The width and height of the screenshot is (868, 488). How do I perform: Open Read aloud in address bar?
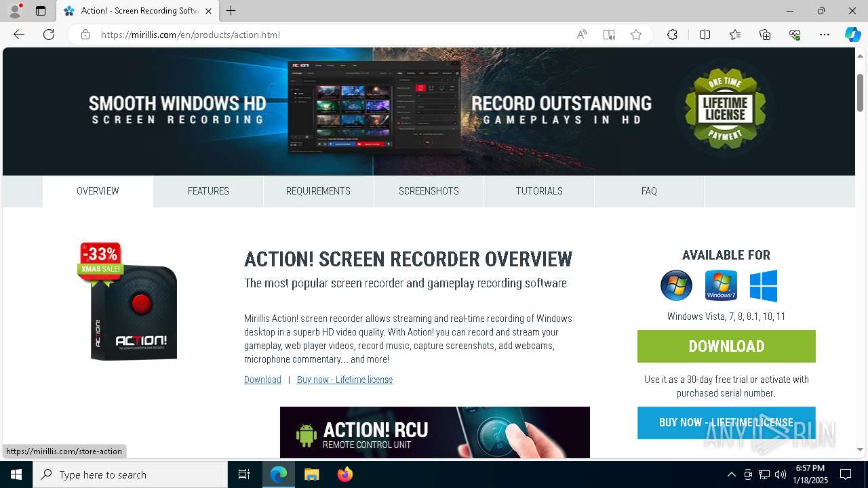(x=582, y=35)
